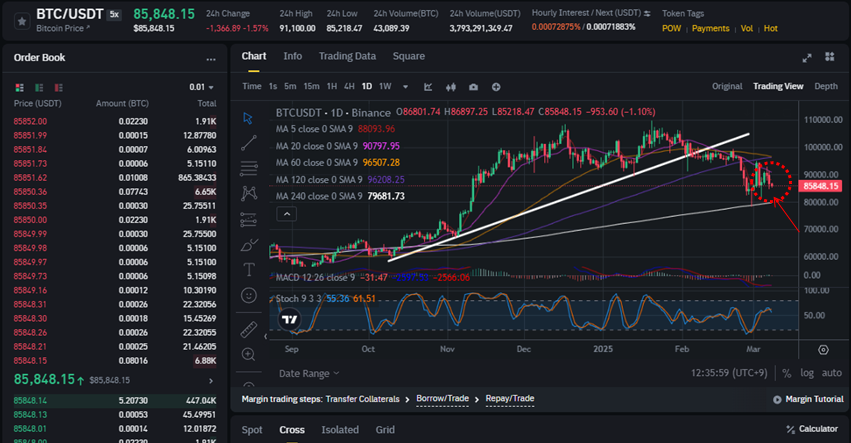Open the Fibonacci/horizontal lines tool group
851x443 pixels.
click(249, 168)
